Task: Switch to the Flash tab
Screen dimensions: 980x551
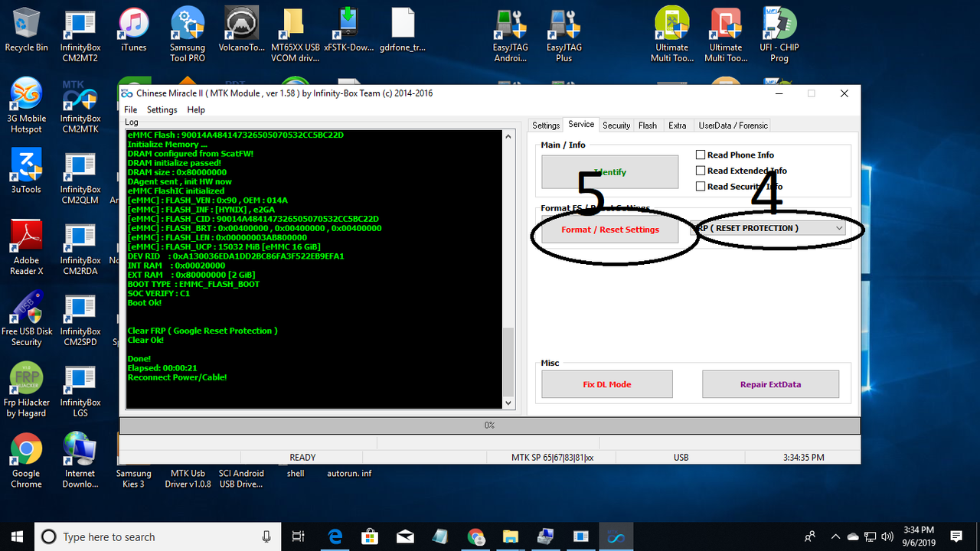Action: click(x=648, y=126)
